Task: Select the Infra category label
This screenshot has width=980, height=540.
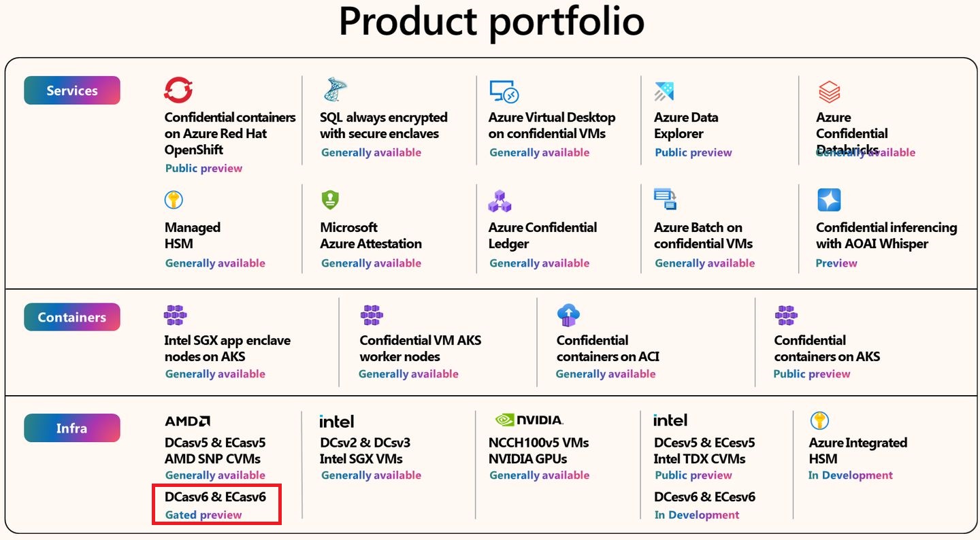Action: [x=72, y=428]
